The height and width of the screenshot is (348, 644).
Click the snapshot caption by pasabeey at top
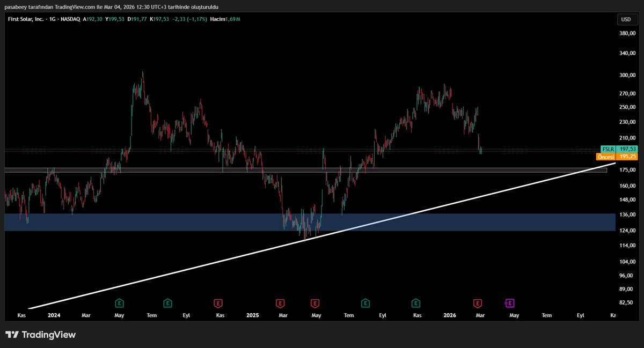111,6
